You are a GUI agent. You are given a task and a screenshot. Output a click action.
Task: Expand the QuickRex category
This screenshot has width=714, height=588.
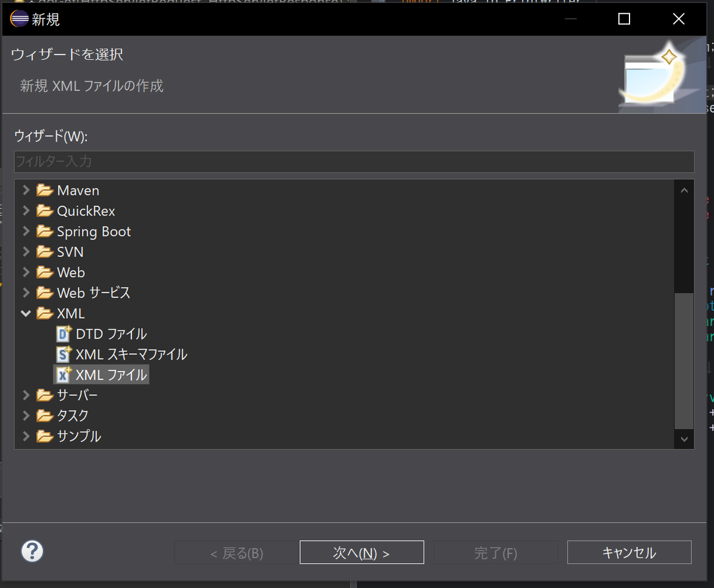pyautogui.click(x=26, y=211)
